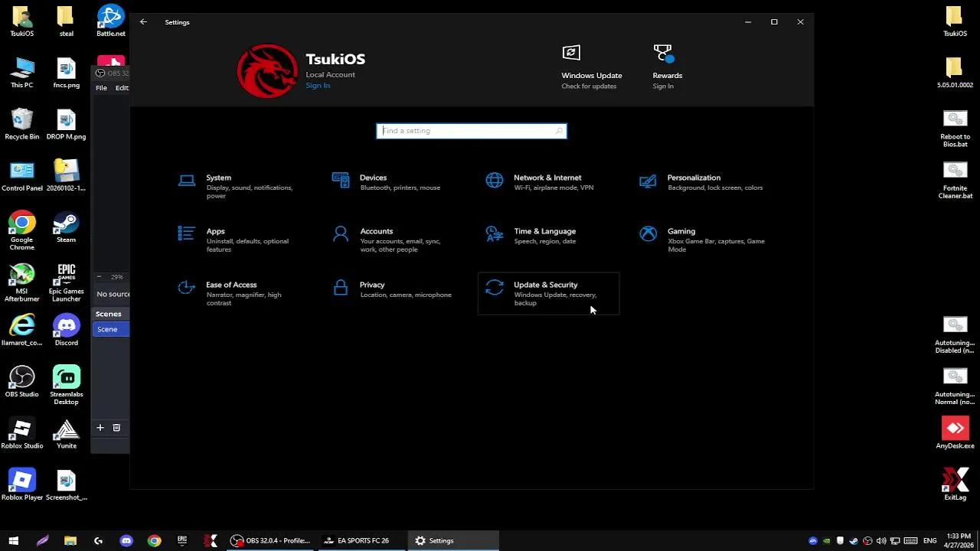Image resolution: width=980 pixels, height=551 pixels.
Task: Click the Google Chrome desktop icon
Action: 21,231
